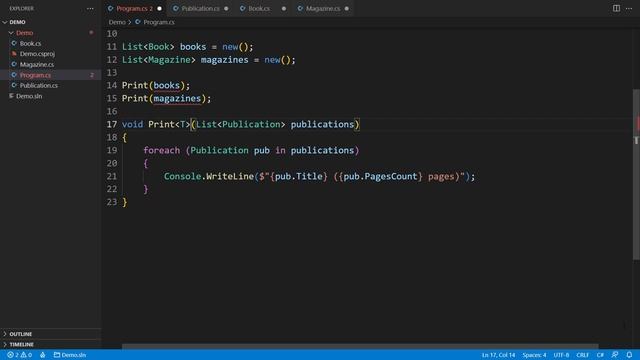Click line number 17 in gutter
640x360 pixels.
112,124
